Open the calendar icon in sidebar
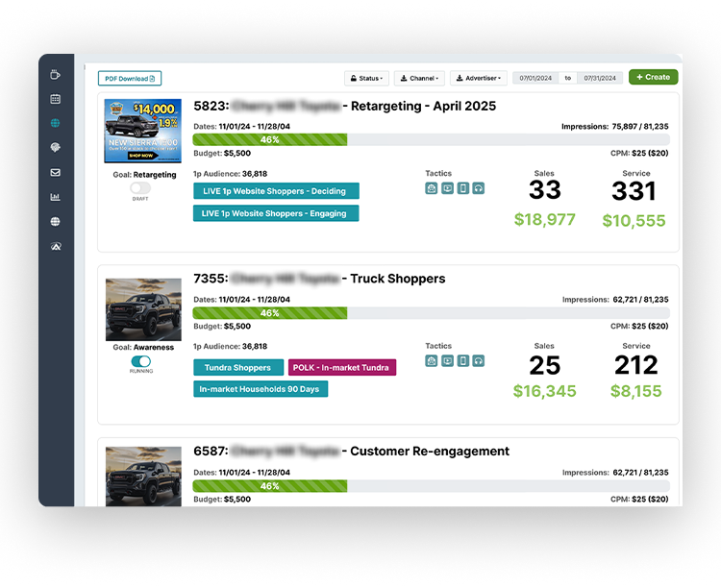Viewport: 721px width, 588px height. coord(56,99)
